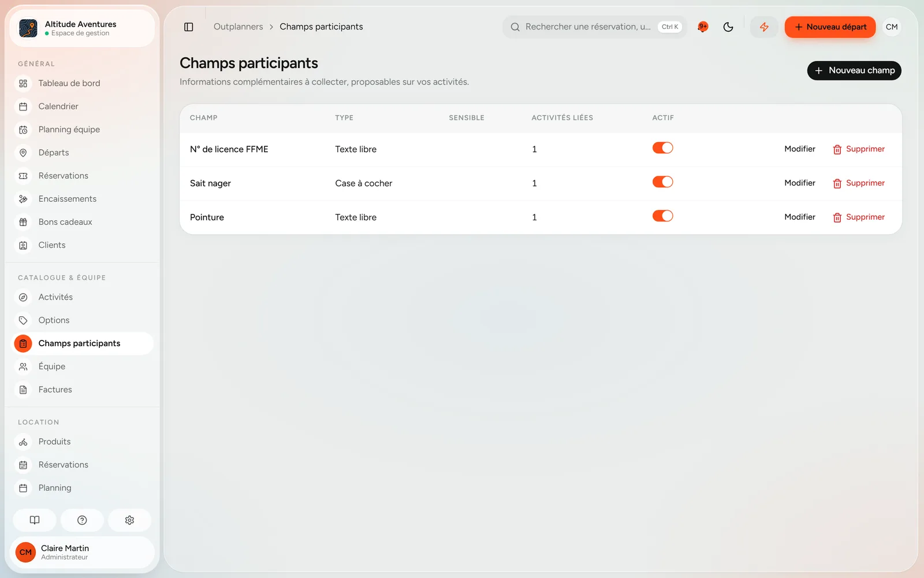
Task: Toggle the sidebar panel icon
Action: point(188,27)
